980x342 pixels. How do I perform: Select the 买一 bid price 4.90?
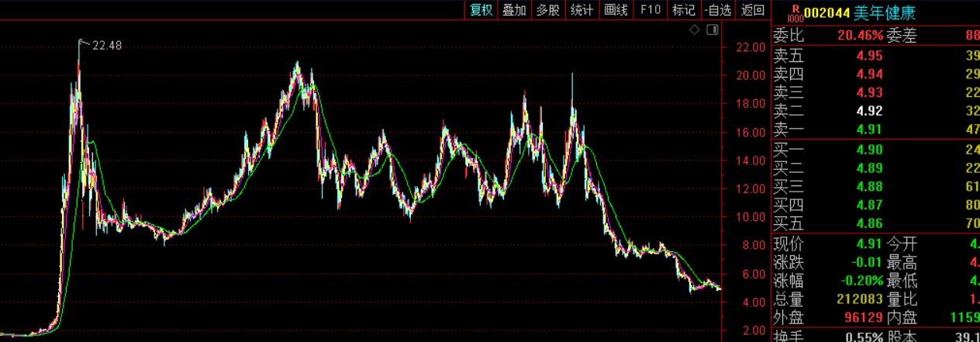(x=869, y=150)
